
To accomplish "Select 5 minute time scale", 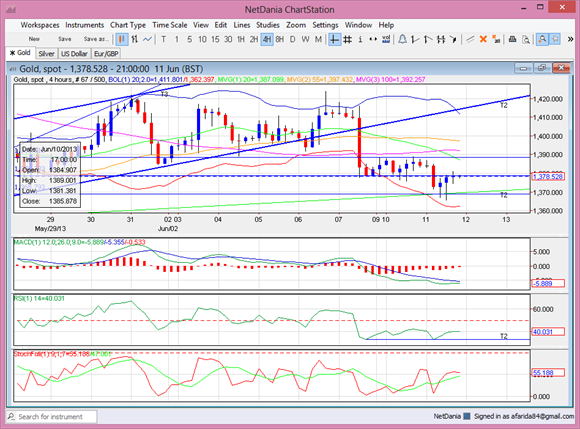I will coord(189,39).
